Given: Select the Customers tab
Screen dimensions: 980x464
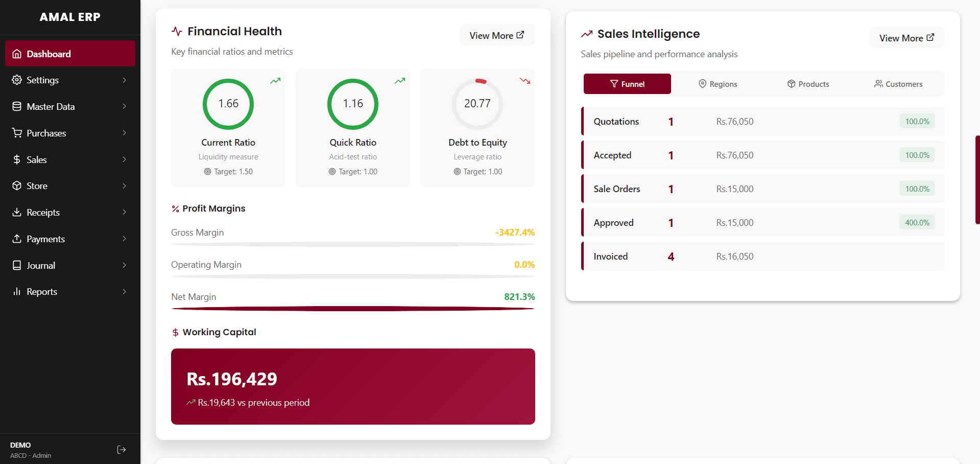Looking at the screenshot, I should pyautogui.click(x=898, y=84).
